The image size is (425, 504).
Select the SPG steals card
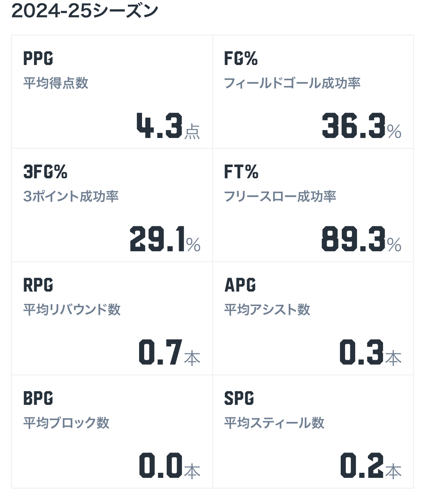(x=313, y=432)
